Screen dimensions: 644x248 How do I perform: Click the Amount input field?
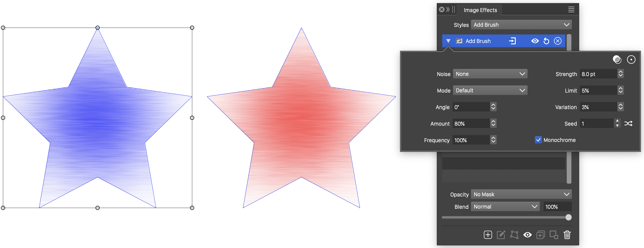coord(471,124)
